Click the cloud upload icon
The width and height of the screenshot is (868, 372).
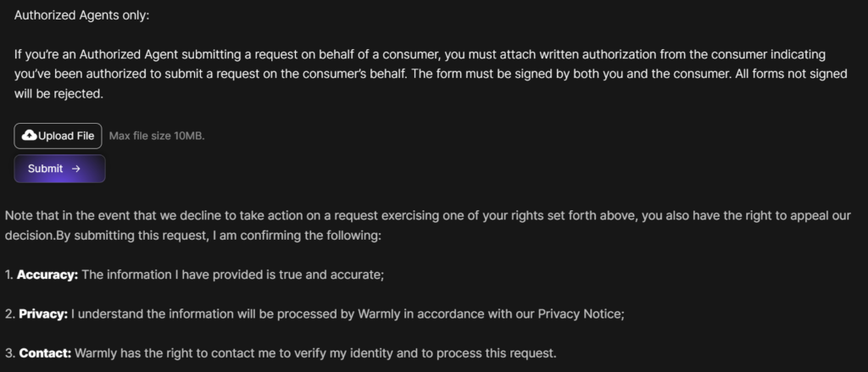coord(30,136)
